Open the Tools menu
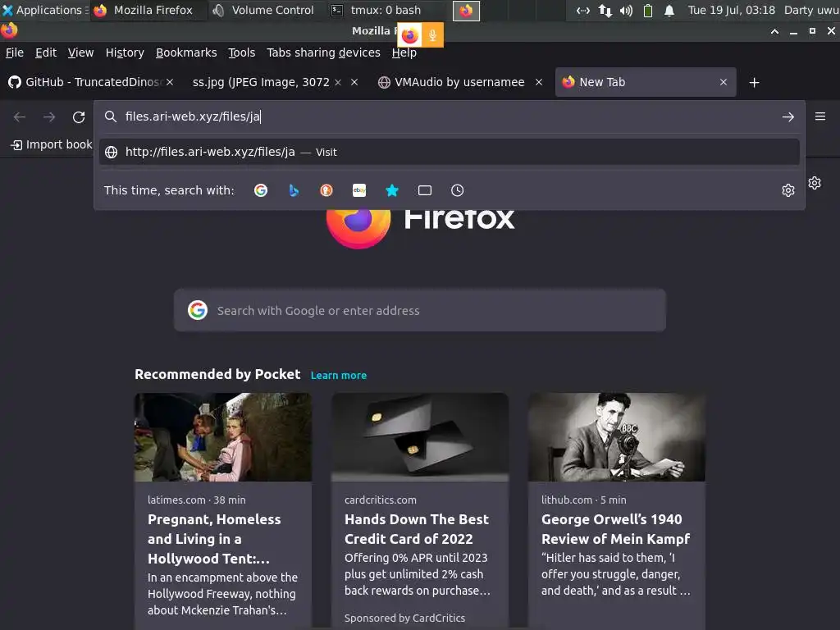This screenshot has height=630, width=840. tap(242, 52)
